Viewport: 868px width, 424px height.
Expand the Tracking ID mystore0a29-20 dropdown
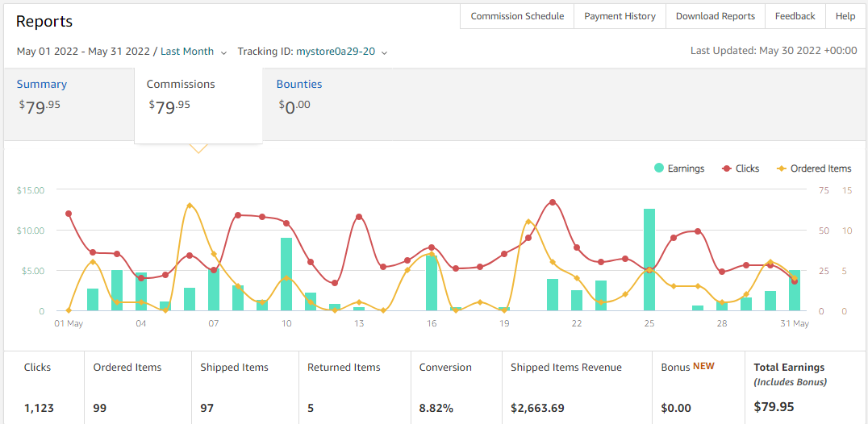click(x=384, y=52)
